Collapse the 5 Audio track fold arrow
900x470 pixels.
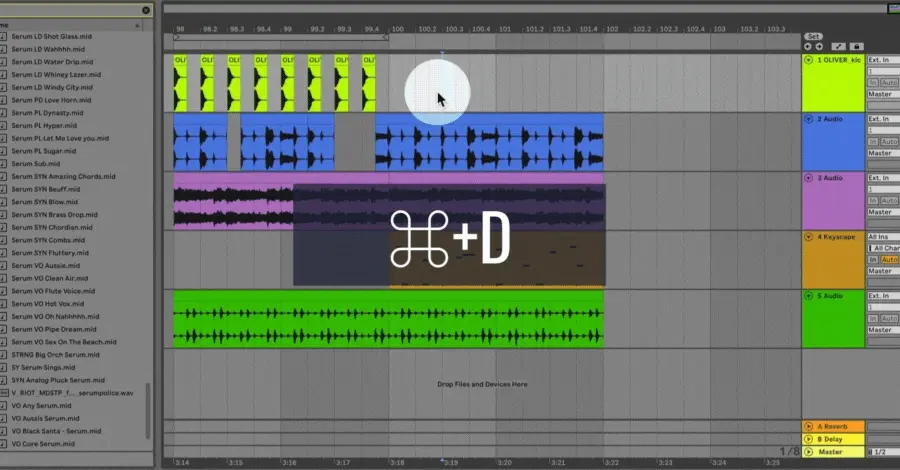click(808, 296)
